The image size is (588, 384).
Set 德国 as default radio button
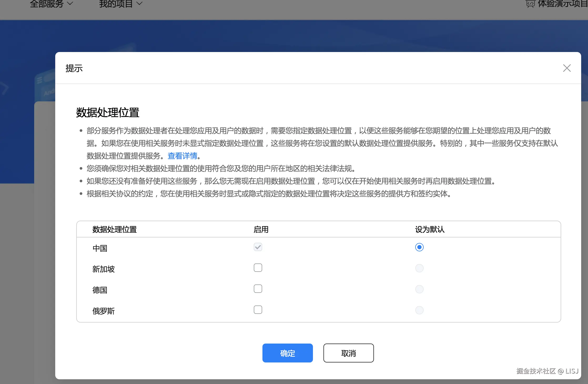[x=419, y=289]
